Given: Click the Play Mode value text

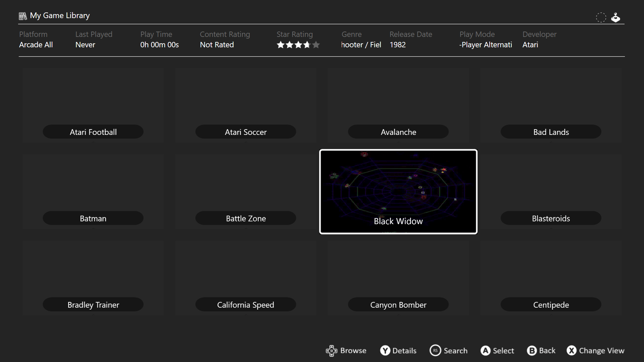Looking at the screenshot, I should coord(486,45).
